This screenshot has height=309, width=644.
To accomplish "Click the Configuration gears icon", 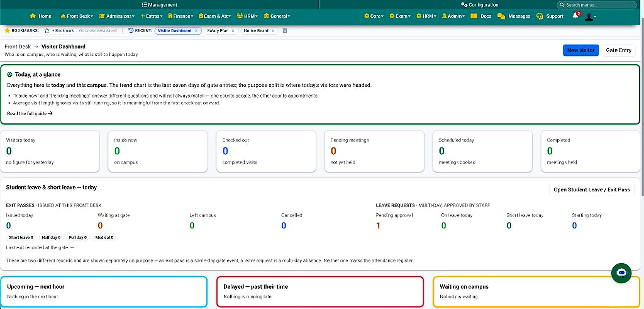I will (x=464, y=4).
